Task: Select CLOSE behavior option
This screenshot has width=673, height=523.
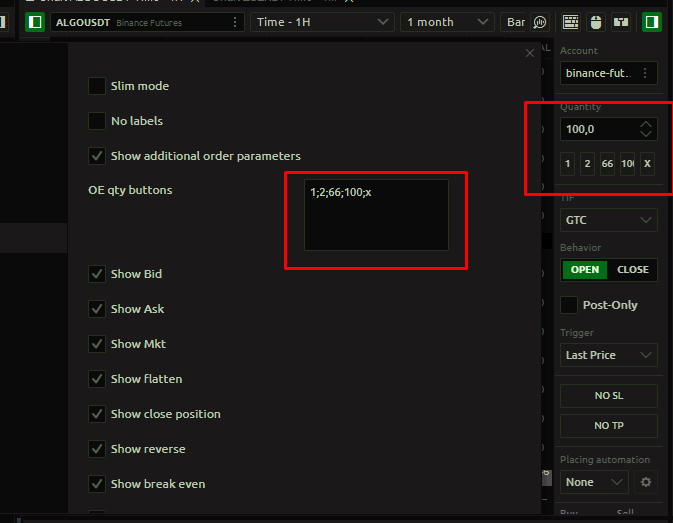Action: tap(633, 270)
